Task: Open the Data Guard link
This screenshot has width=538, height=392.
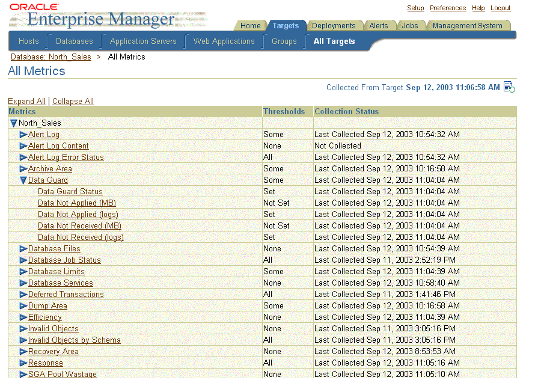Action: (48, 180)
